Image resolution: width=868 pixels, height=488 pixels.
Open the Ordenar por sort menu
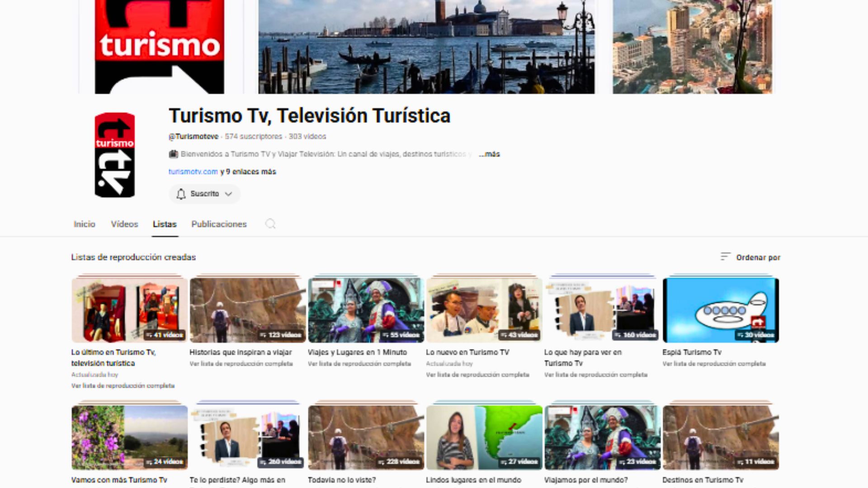[750, 257]
